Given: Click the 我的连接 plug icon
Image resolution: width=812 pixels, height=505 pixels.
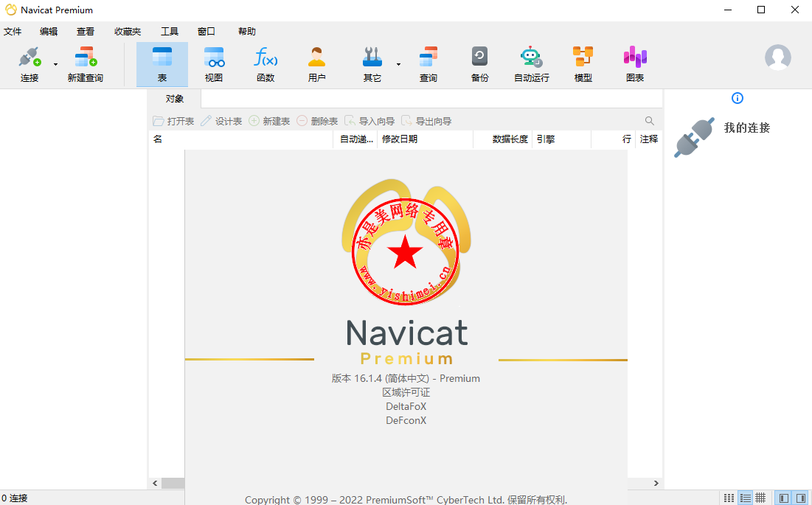Looking at the screenshot, I should (694, 137).
